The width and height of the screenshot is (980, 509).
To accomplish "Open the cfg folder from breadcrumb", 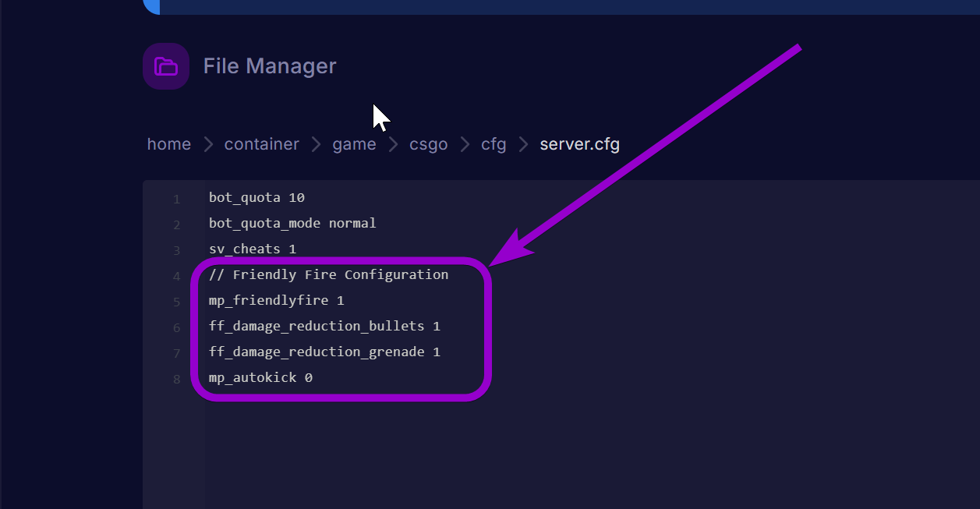I will pyautogui.click(x=494, y=144).
